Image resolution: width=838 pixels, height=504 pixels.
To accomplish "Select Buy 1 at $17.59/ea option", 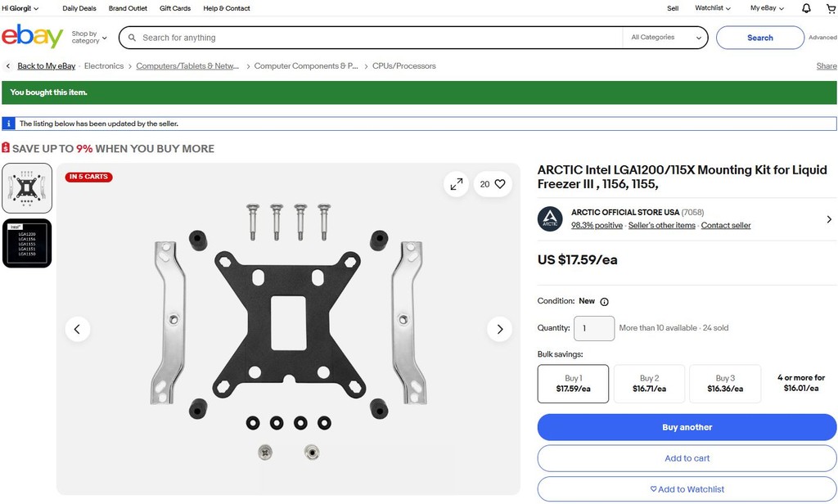I will pos(573,383).
